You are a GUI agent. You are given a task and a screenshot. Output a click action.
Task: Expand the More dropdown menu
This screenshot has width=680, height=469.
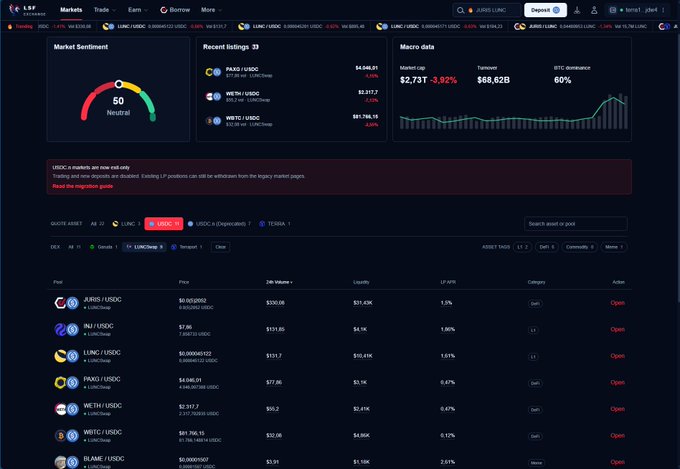[211, 10]
